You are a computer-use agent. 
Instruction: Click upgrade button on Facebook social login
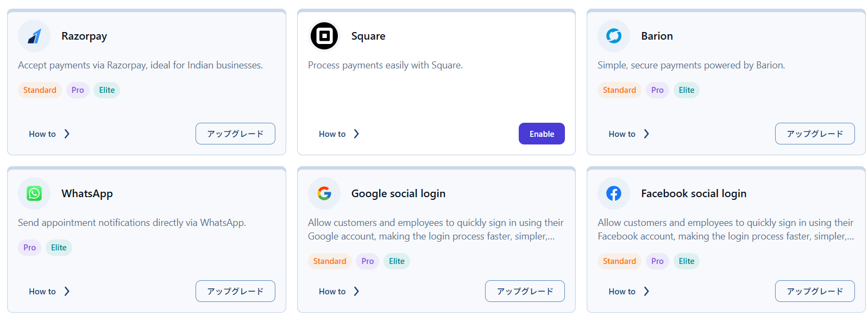[x=815, y=292]
